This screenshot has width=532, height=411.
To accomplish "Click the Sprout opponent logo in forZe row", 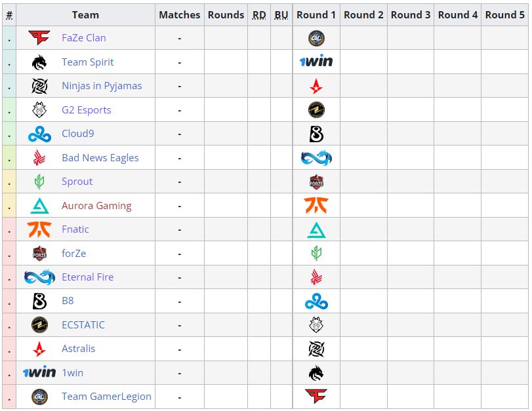I will 316,253.
